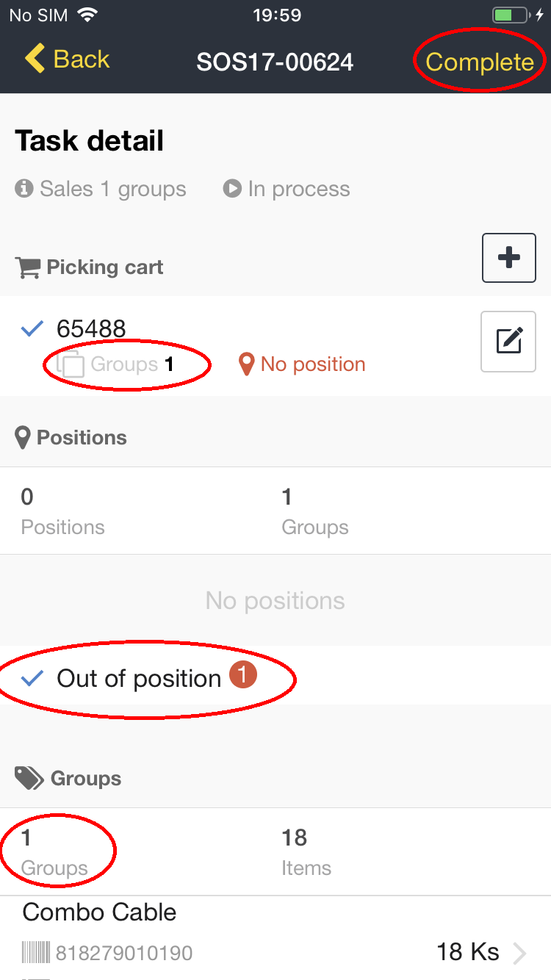Toggle the Out of position checkmark
The width and height of the screenshot is (551, 980).
coord(32,678)
